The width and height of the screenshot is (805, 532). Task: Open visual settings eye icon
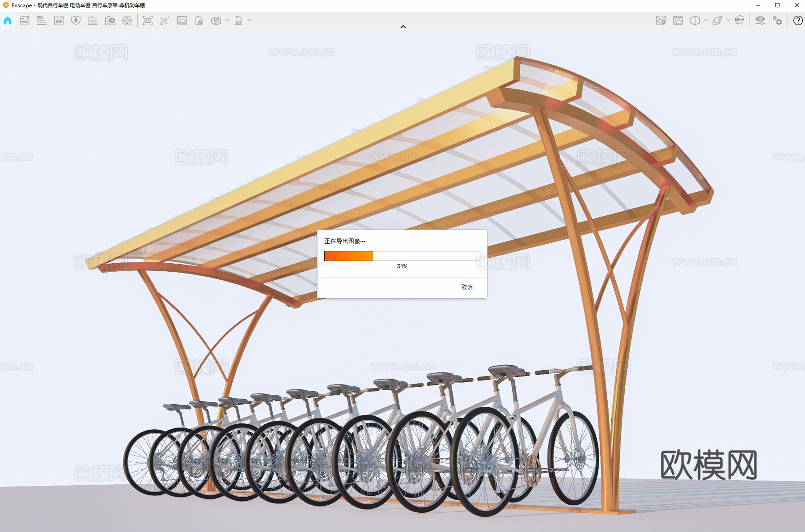[760, 21]
